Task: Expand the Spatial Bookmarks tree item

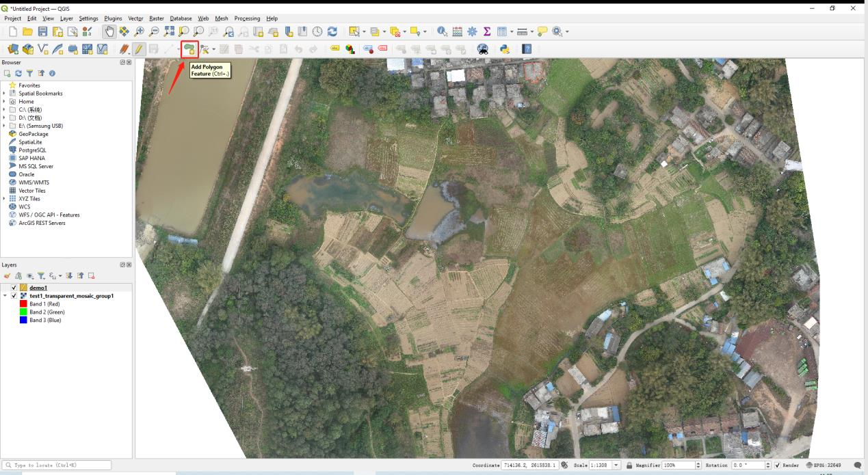Action: pyautogui.click(x=4, y=94)
